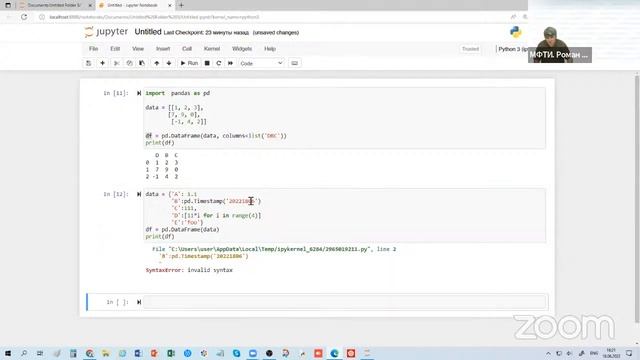
Task: Open Task View on the taskbar
Action: tap(40, 353)
